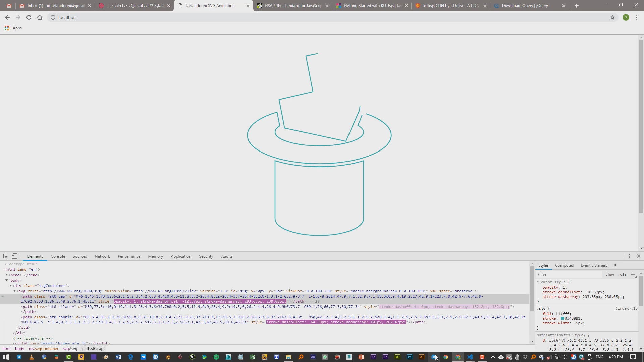Close the kute.js CDN browser tab
Screen dimensions: 644x362
[x=485, y=6]
